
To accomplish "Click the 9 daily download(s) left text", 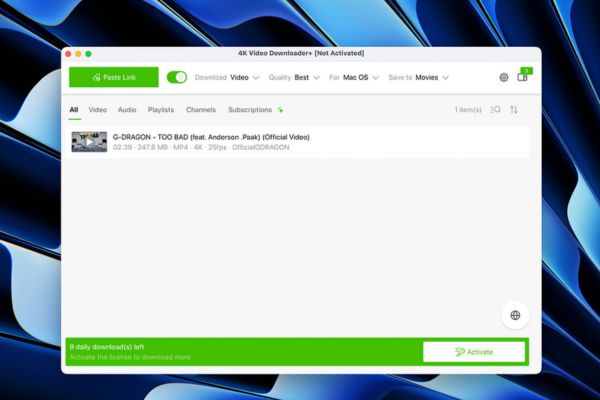I will coord(107,347).
